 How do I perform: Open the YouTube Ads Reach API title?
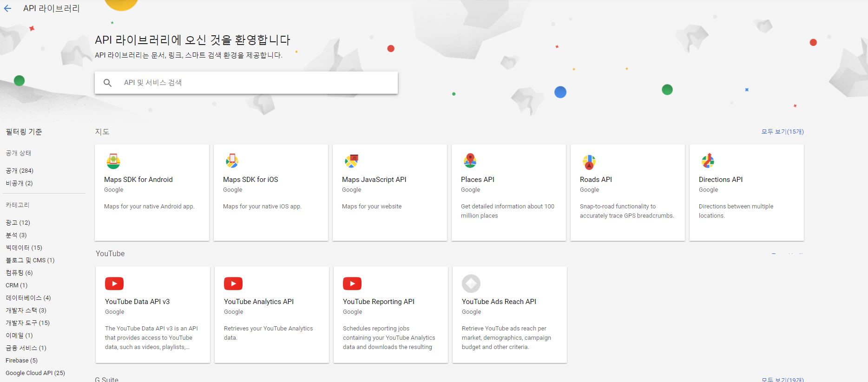[x=499, y=302]
